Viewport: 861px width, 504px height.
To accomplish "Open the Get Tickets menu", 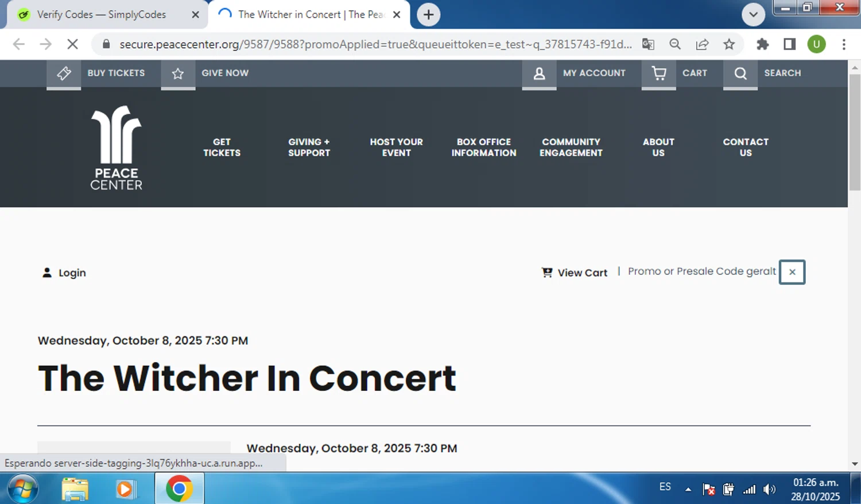I will 222,148.
